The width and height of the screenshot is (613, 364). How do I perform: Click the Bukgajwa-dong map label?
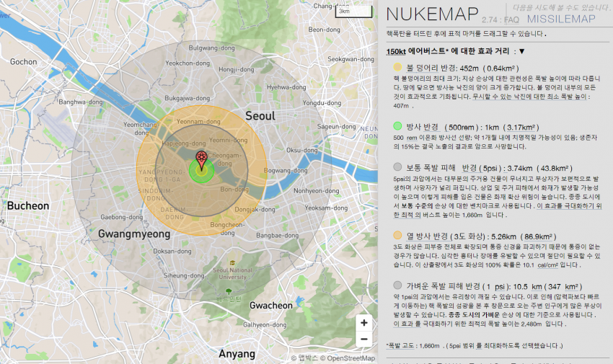(x=188, y=99)
